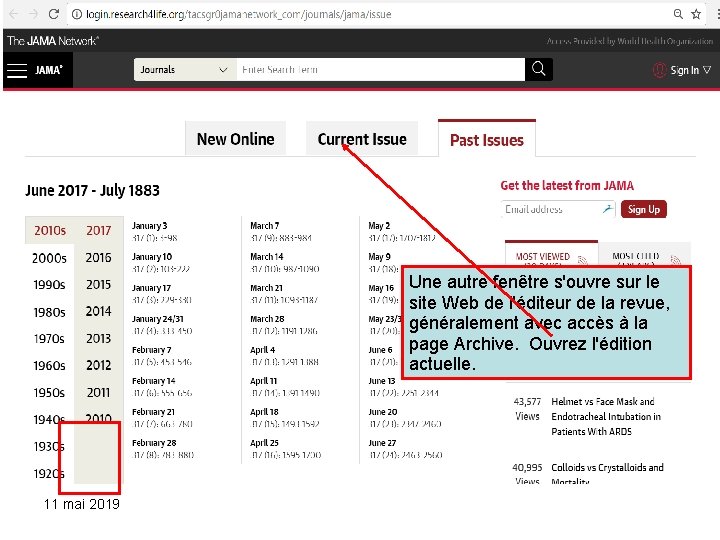Open the February 28 issue
720x540 pixels.
click(154, 443)
